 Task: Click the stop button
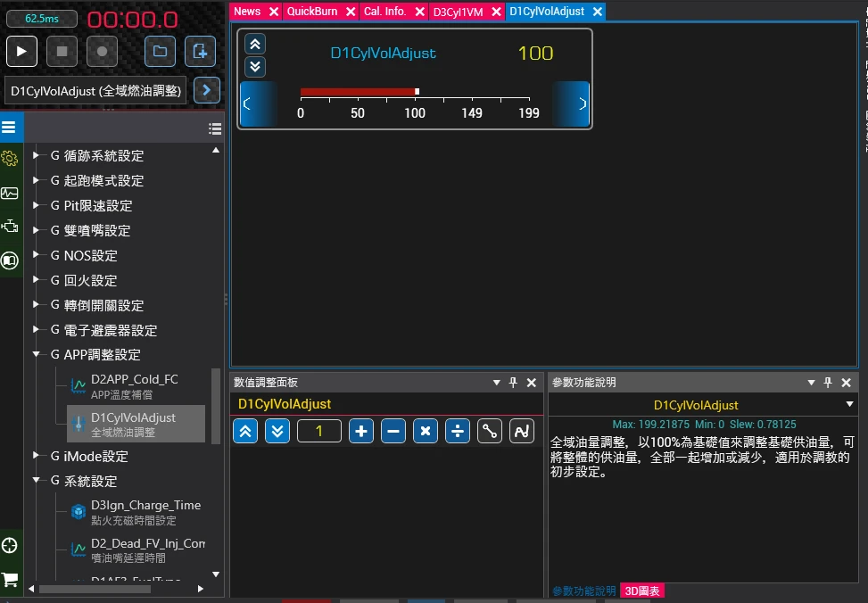pyautogui.click(x=62, y=52)
